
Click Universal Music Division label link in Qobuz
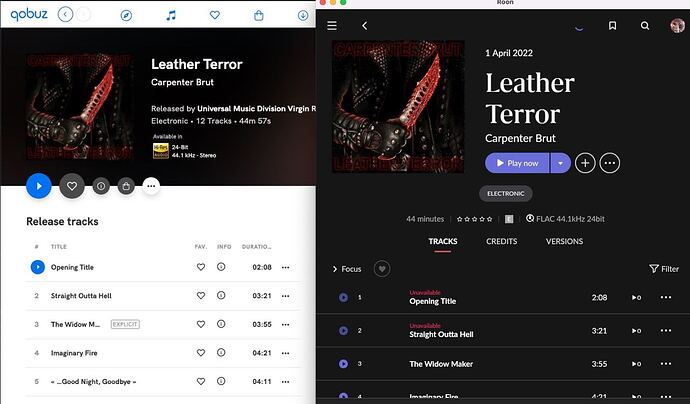pyautogui.click(x=257, y=108)
